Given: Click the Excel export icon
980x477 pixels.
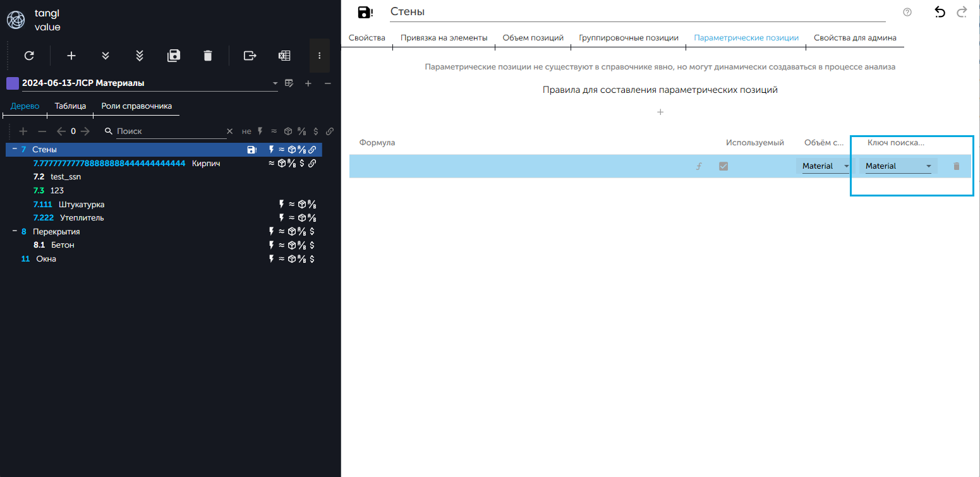Looking at the screenshot, I should pyautogui.click(x=284, y=56).
